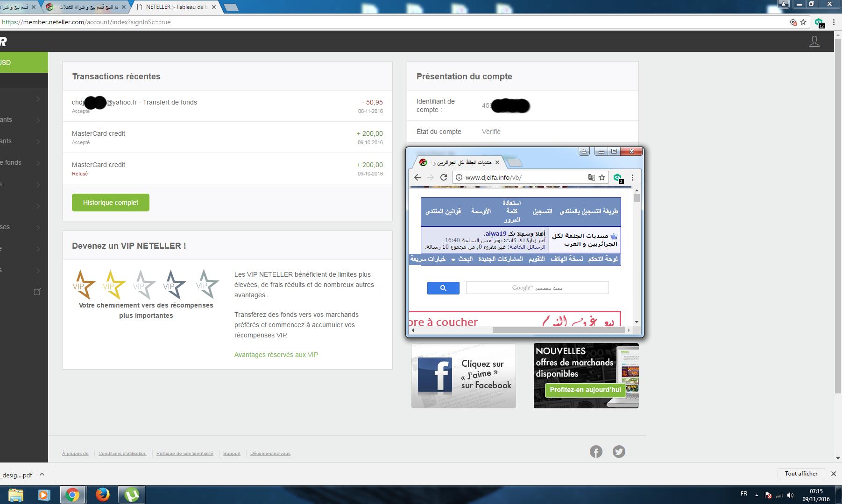Click the translate icon in the djelfa address bar
842x504 pixels.
click(591, 177)
